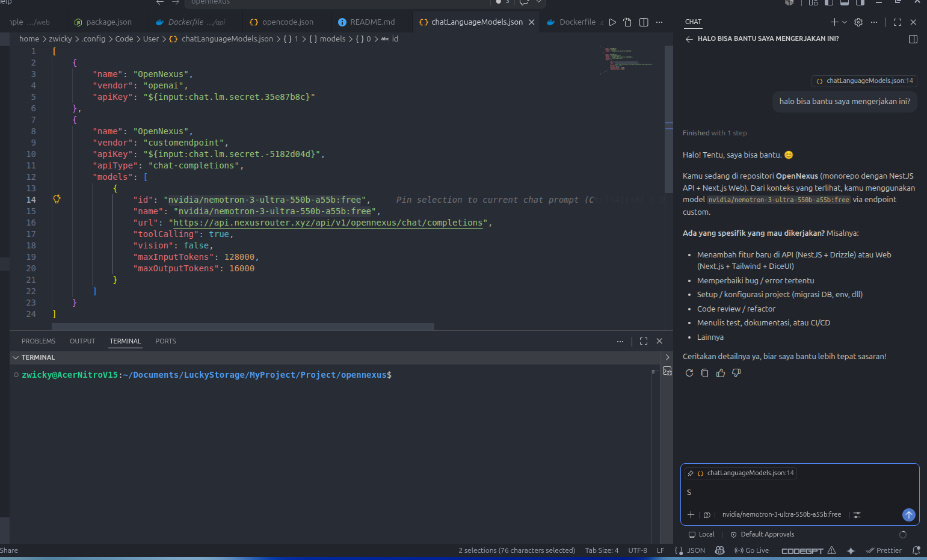Open the nexusrouter API URL link
The width and height of the screenshot is (927, 560).
328,223
